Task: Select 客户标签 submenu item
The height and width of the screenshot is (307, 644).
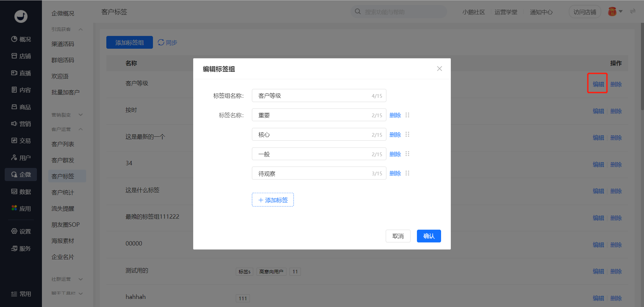Action: click(67, 176)
